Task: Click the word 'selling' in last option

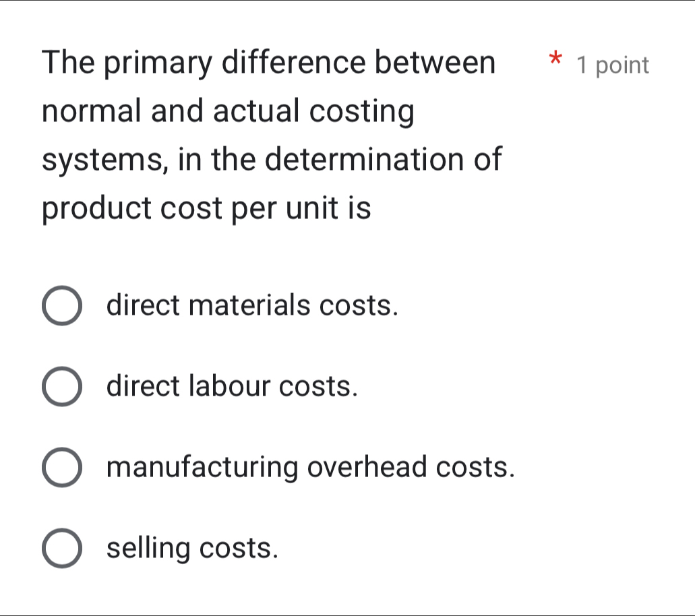Action: 148,549
